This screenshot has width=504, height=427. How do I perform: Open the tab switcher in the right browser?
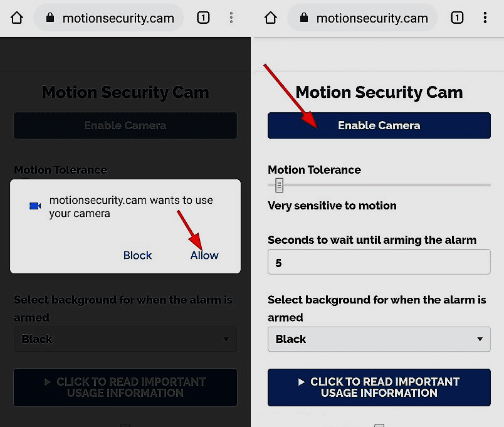click(457, 18)
